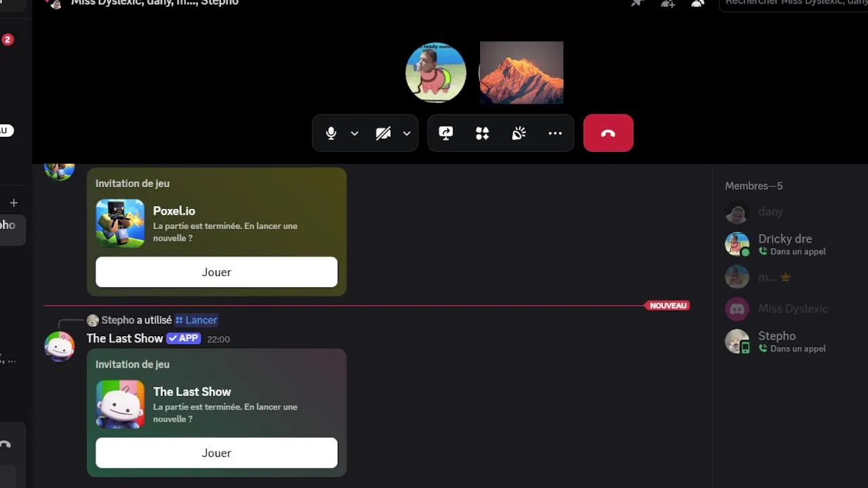Click 'Stepho a utilisé' reply text

(136, 320)
